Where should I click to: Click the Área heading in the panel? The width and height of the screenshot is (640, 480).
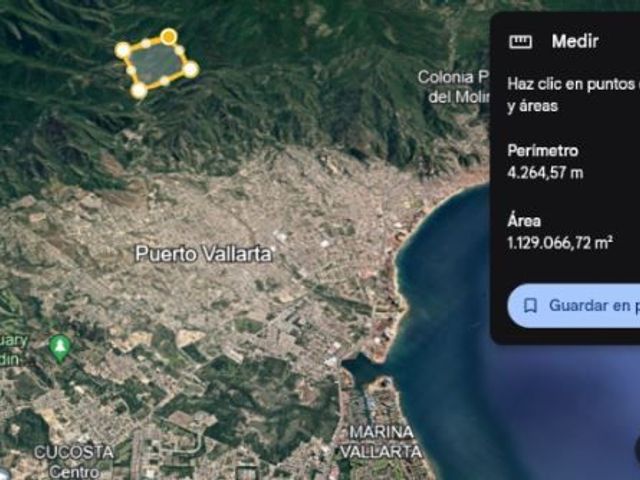click(x=524, y=221)
